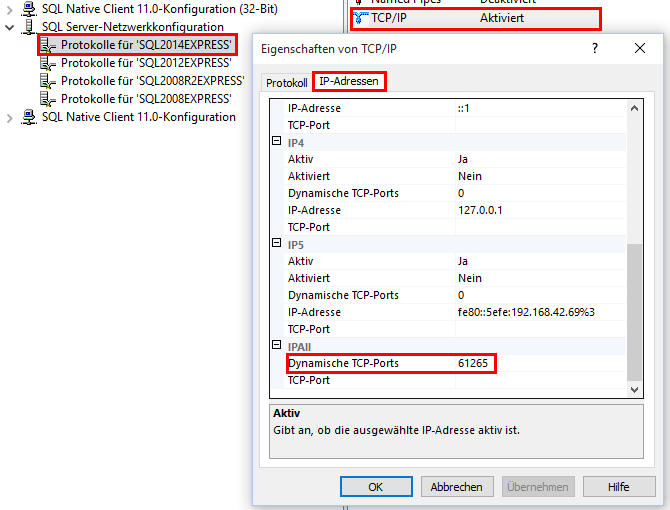Expand the SQL Native Client 11.0-Konfiguration node
The width and height of the screenshot is (670, 510).
click(10, 118)
